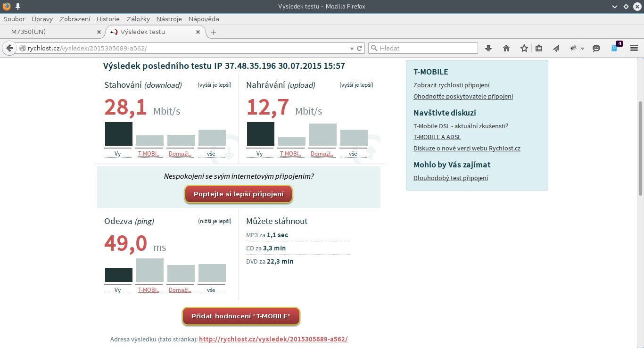This screenshot has height=348, width=644.
Task: Click the T-MOBILE heading in sidebar
Action: coord(431,72)
